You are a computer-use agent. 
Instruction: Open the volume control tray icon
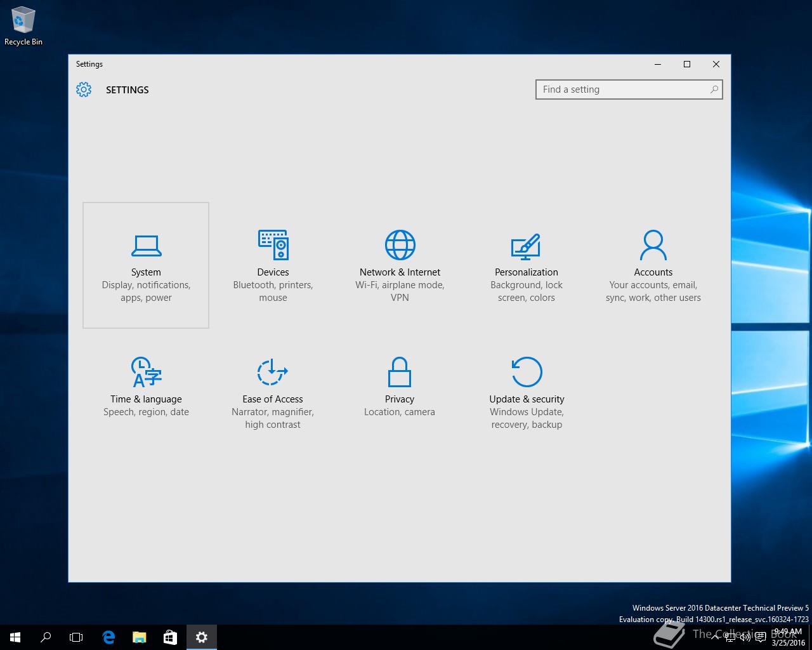click(x=746, y=637)
